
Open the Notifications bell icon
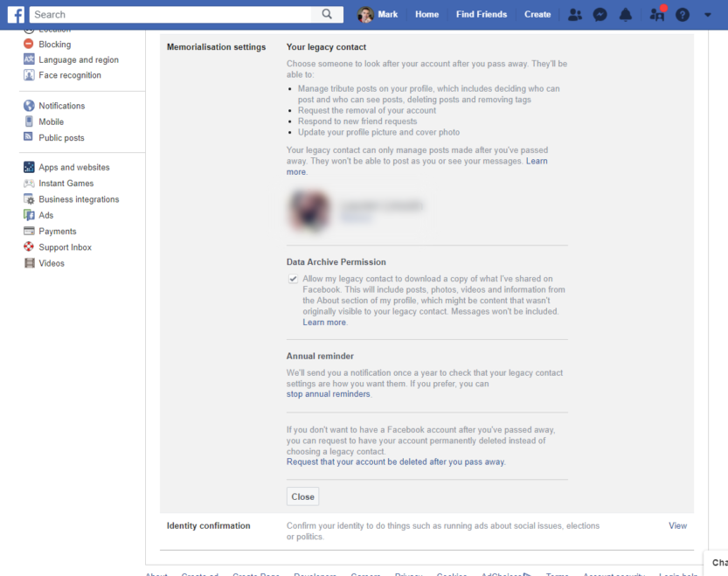pos(626,15)
